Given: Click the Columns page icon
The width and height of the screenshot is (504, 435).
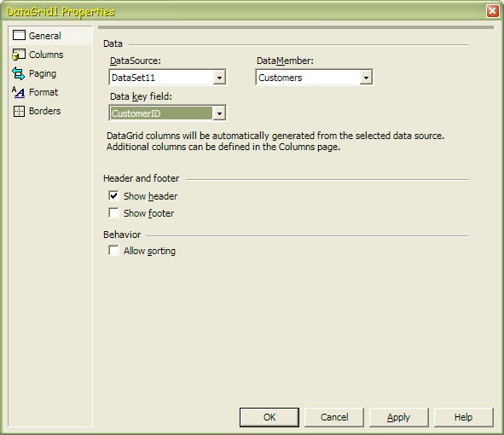Looking at the screenshot, I should point(19,55).
